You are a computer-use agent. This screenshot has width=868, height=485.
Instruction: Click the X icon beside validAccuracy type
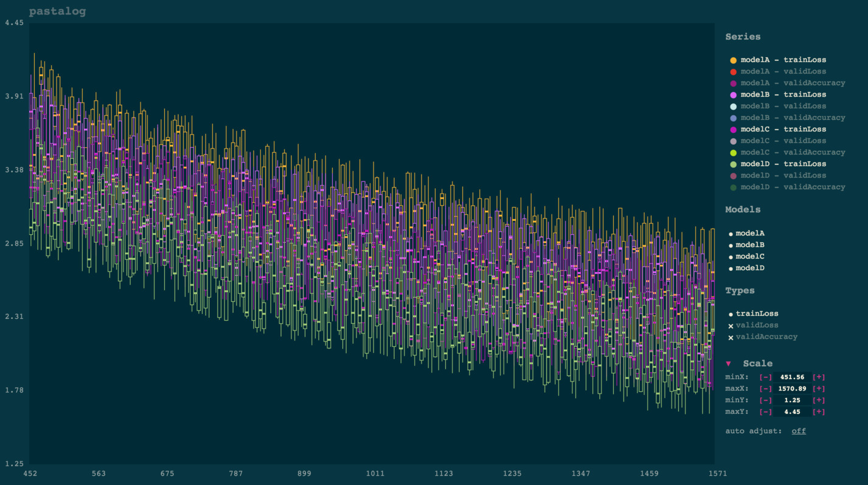click(x=731, y=337)
